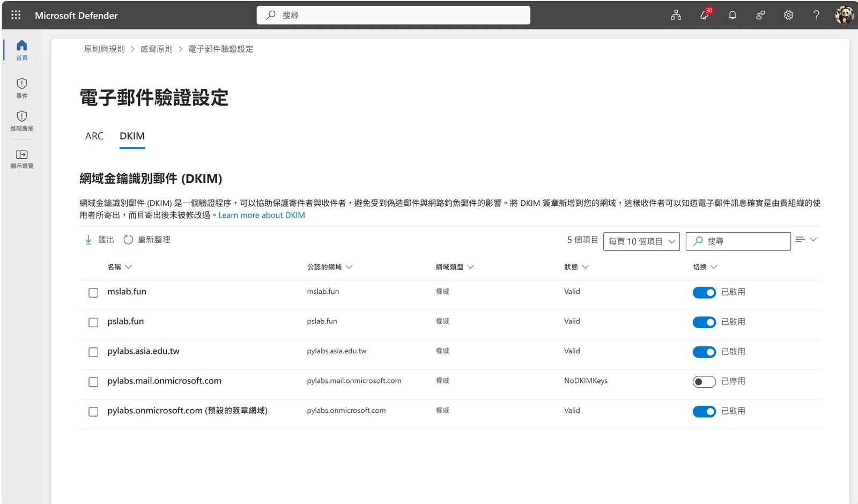Click the NoDIKMKeys status text

click(x=586, y=381)
